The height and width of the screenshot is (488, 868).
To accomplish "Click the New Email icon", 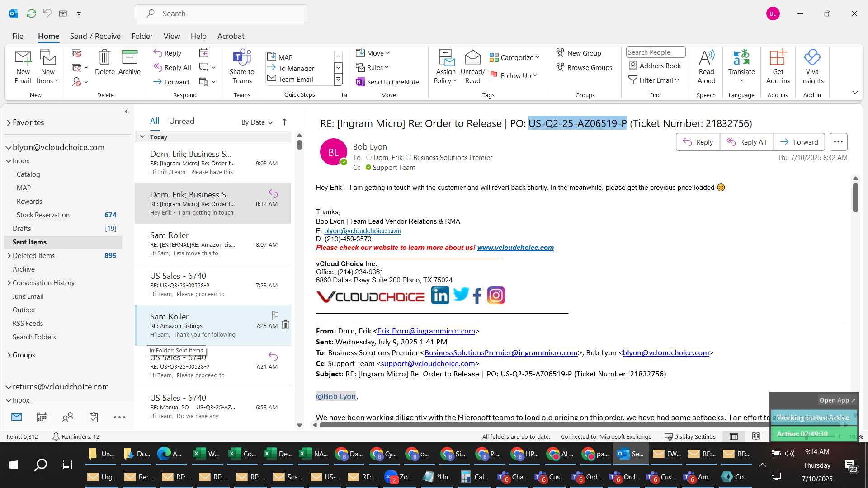I will (23, 67).
